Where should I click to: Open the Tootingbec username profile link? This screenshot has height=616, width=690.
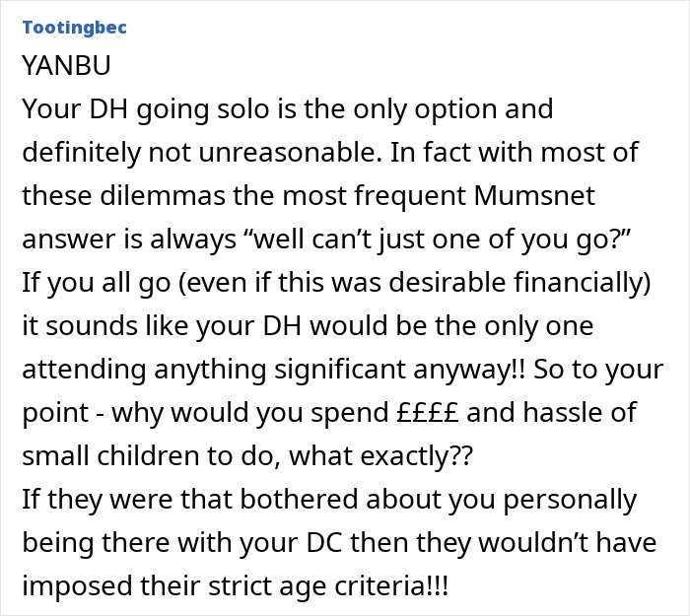click(x=74, y=28)
